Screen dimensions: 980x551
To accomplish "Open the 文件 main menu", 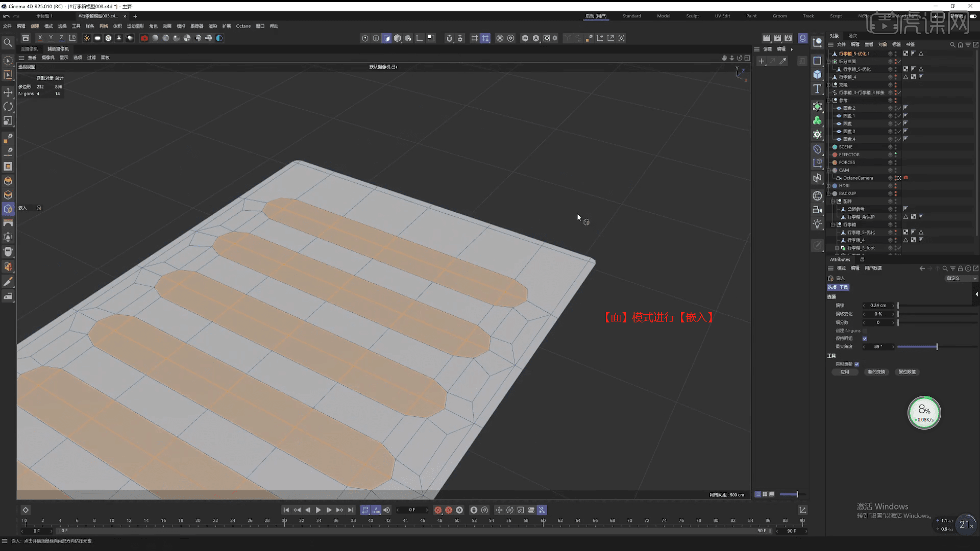I will click(x=7, y=26).
